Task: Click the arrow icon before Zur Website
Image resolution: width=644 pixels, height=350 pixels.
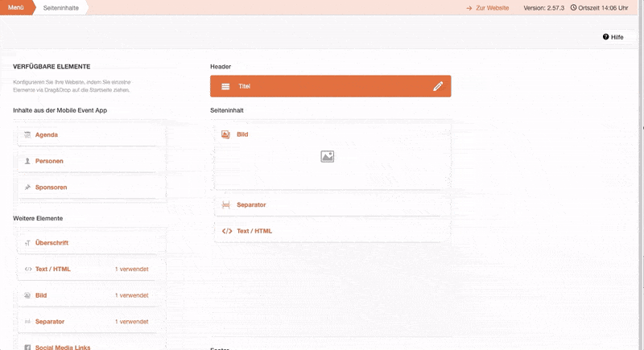Action: pyautogui.click(x=469, y=8)
